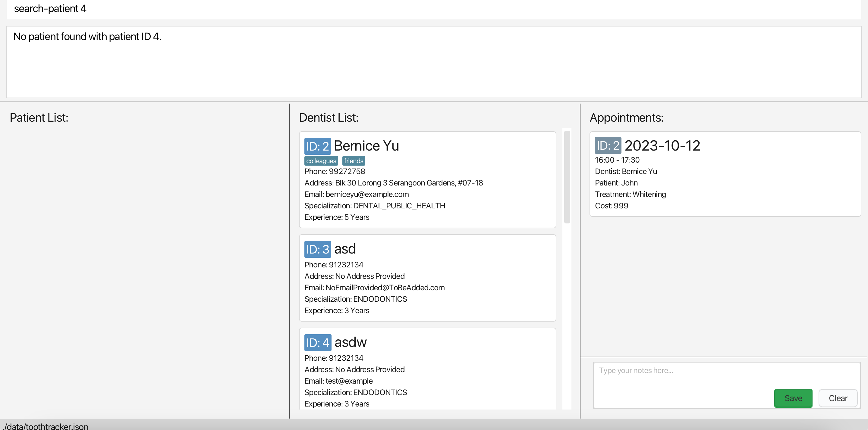Click the friends tag on Bernice Yu
Viewport: 868px width, 430px height.
click(354, 161)
